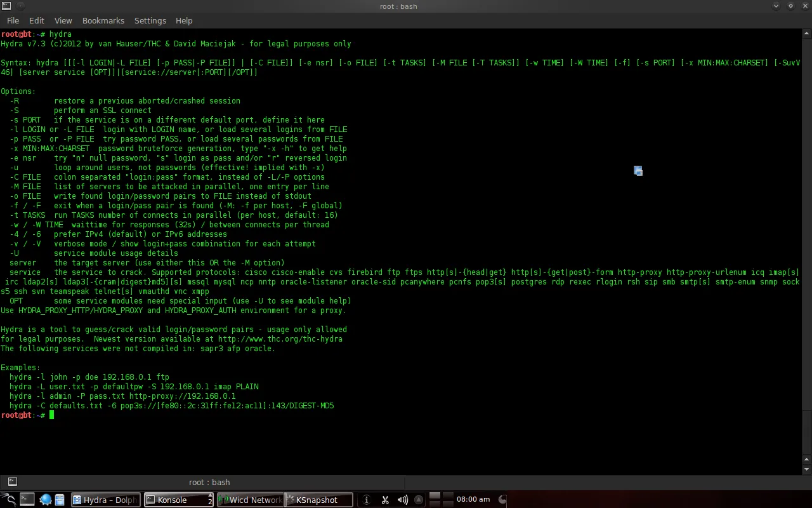
Task: Click the '-s PORT' option line
Action: (167, 120)
